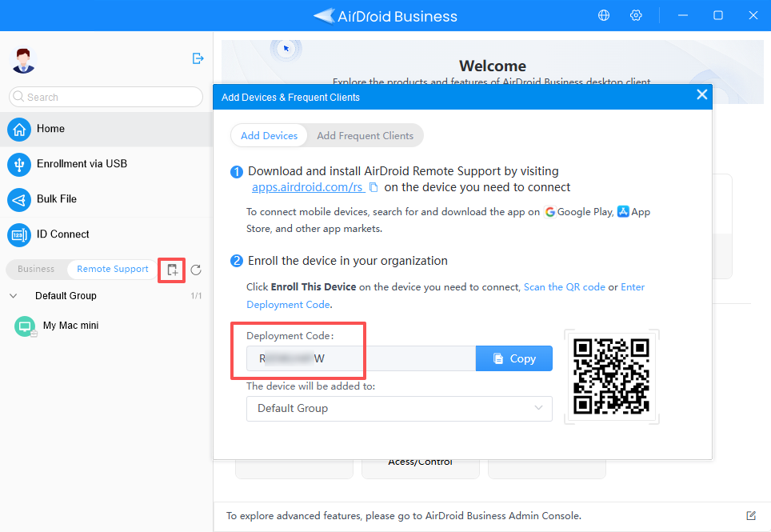Screen dimensions: 771x532
Task: Open the Default Group dropdown
Action: (399, 409)
